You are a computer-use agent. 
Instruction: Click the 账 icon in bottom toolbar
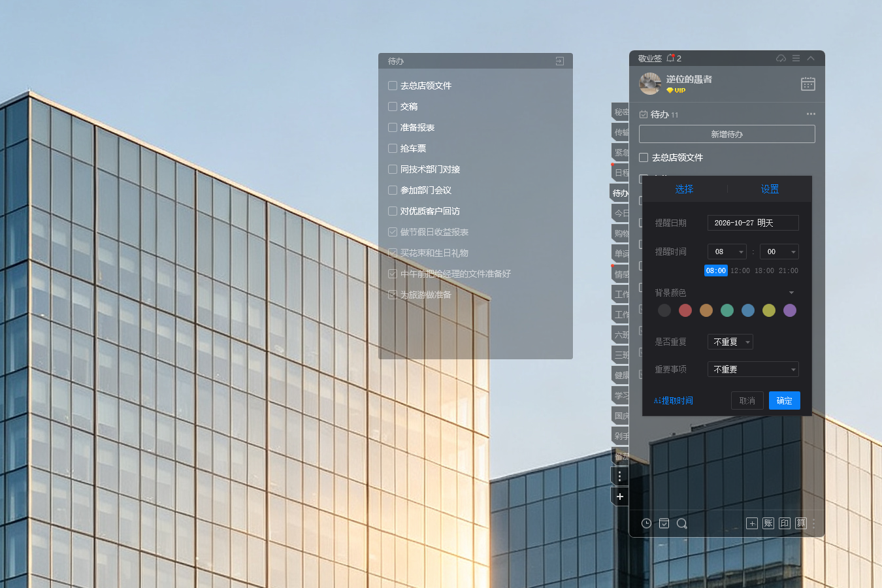click(768, 523)
